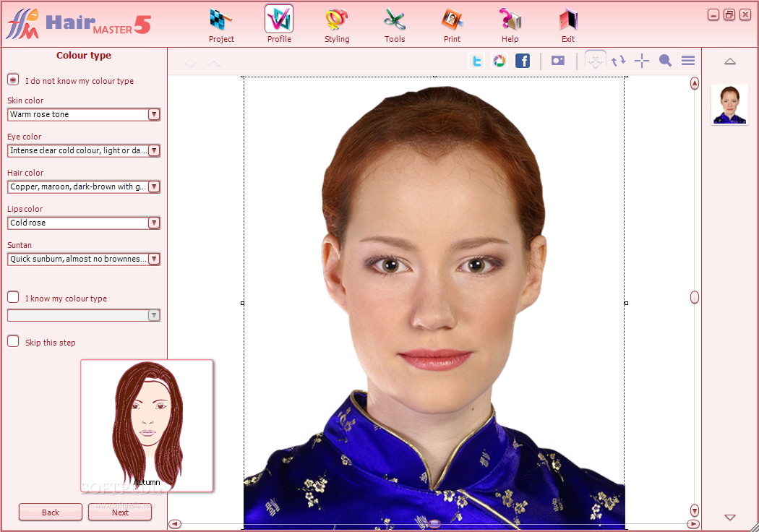
Task: Click vertical scrollbar up arrow
Action: point(695,84)
